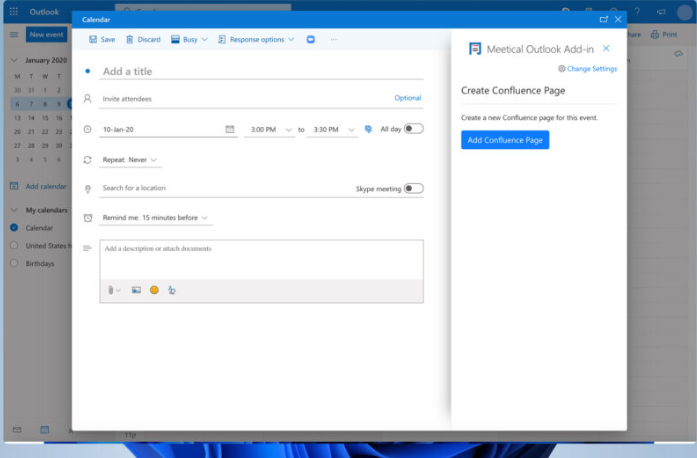
Task: Open the emoji picker icon
Action: pyautogui.click(x=154, y=290)
